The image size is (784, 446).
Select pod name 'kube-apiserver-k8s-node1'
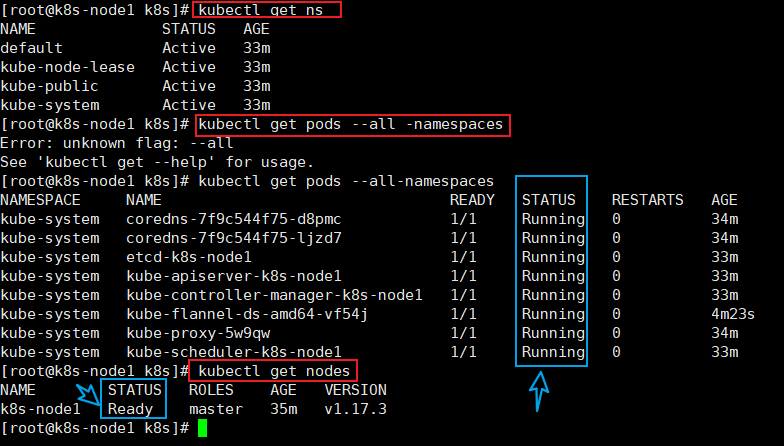click(234, 276)
